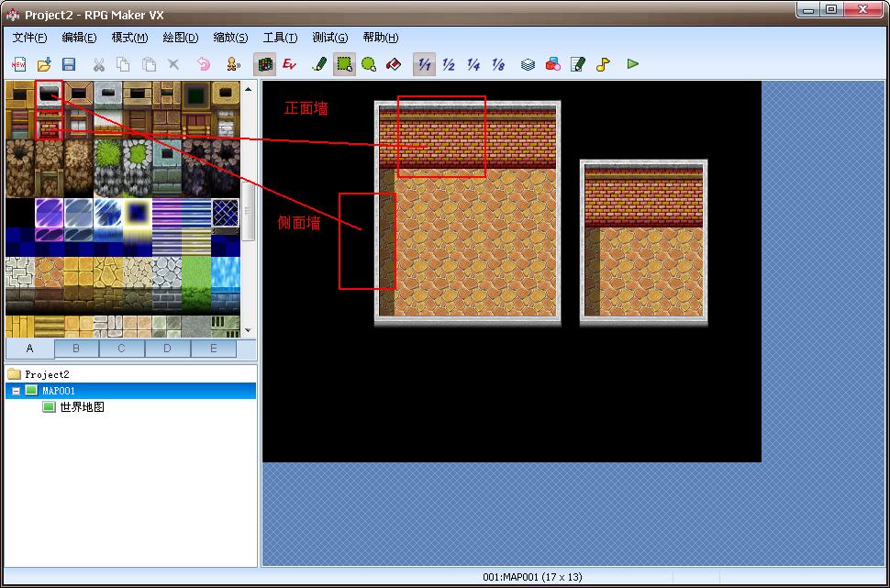The height and width of the screenshot is (588, 890).
Task: Click the Paste clipboard icon
Action: (x=148, y=64)
